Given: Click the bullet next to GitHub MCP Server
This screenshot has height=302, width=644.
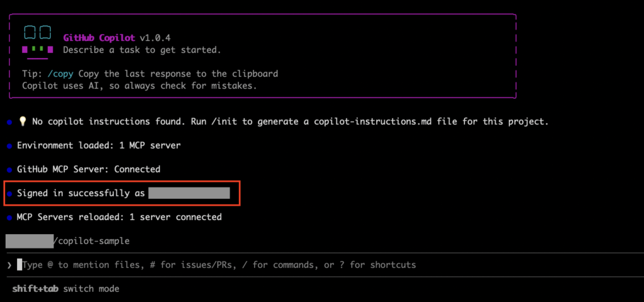Looking at the screenshot, I should (9, 170).
